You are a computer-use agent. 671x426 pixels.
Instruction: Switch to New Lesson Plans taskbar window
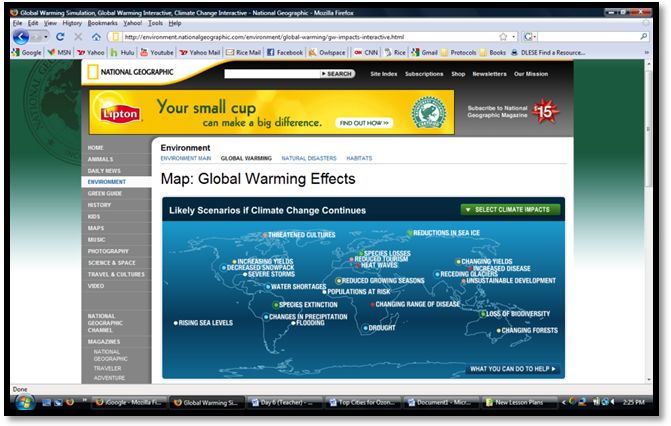pyautogui.click(x=520, y=402)
